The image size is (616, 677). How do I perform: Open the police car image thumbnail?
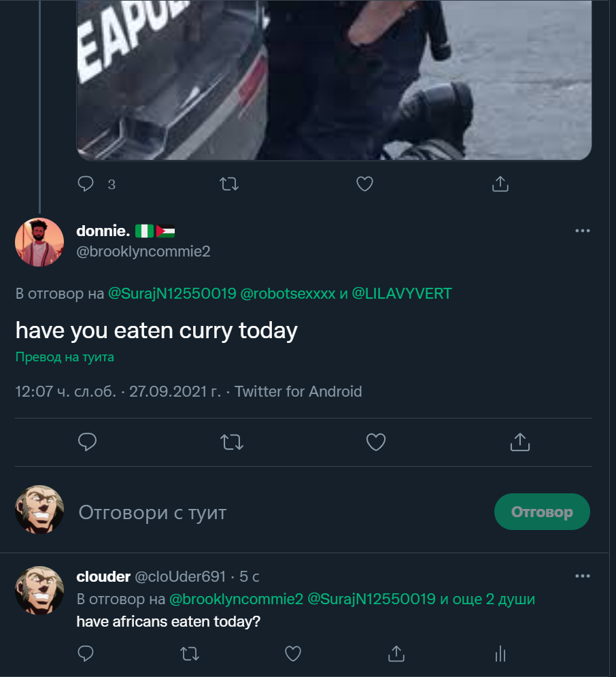pyautogui.click(x=334, y=80)
